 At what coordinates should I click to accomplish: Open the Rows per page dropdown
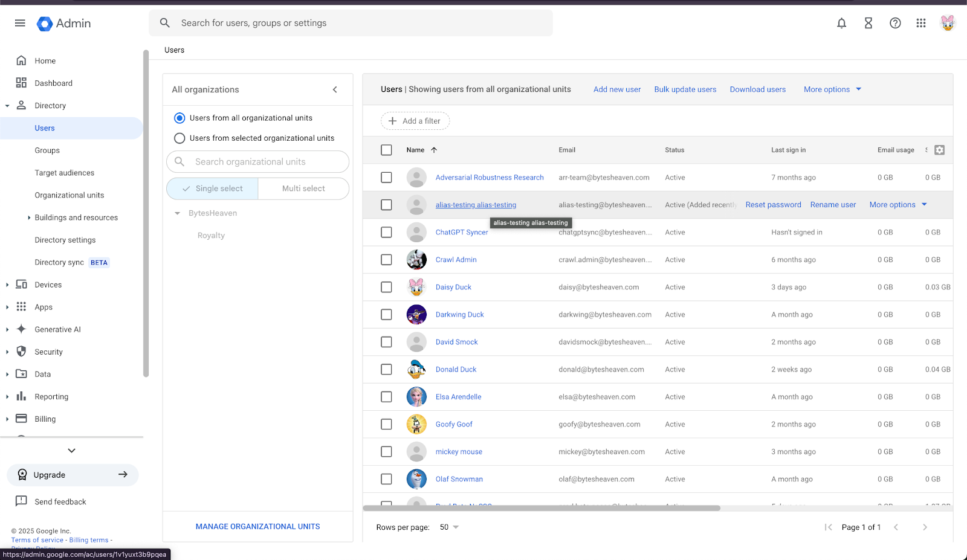[449, 527]
